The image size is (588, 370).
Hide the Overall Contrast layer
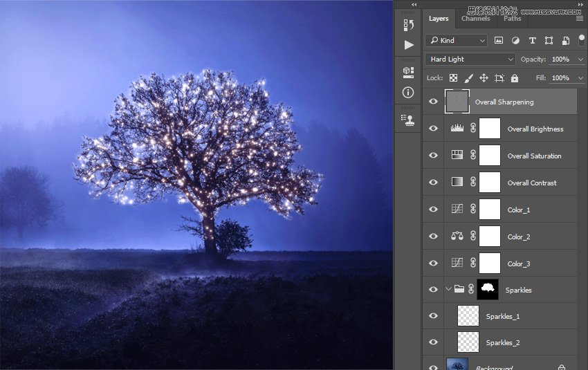click(x=433, y=182)
